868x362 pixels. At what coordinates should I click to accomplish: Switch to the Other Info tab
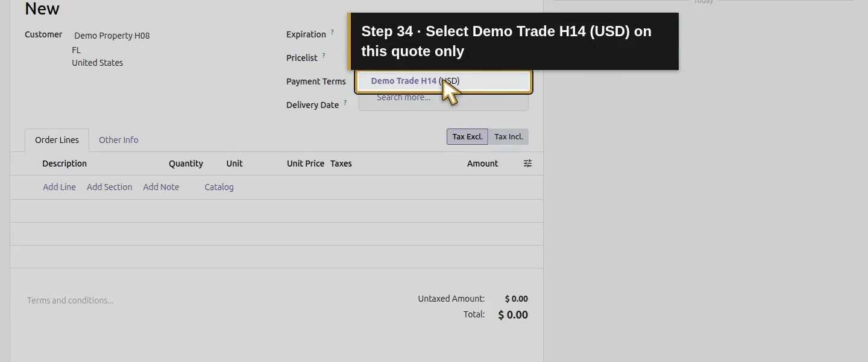tap(119, 140)
